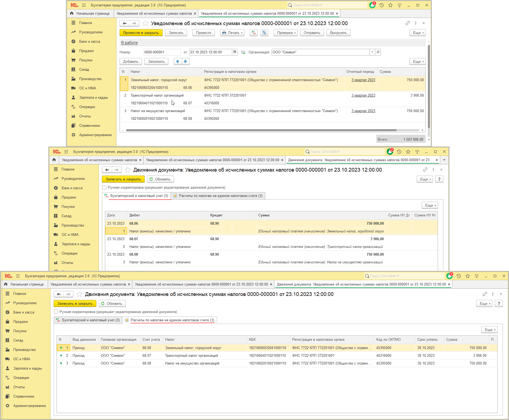The width and height of the screenshot is (509, 420).
Task: Expand the Печать dropdown button
Action: (x=232, y=33)
